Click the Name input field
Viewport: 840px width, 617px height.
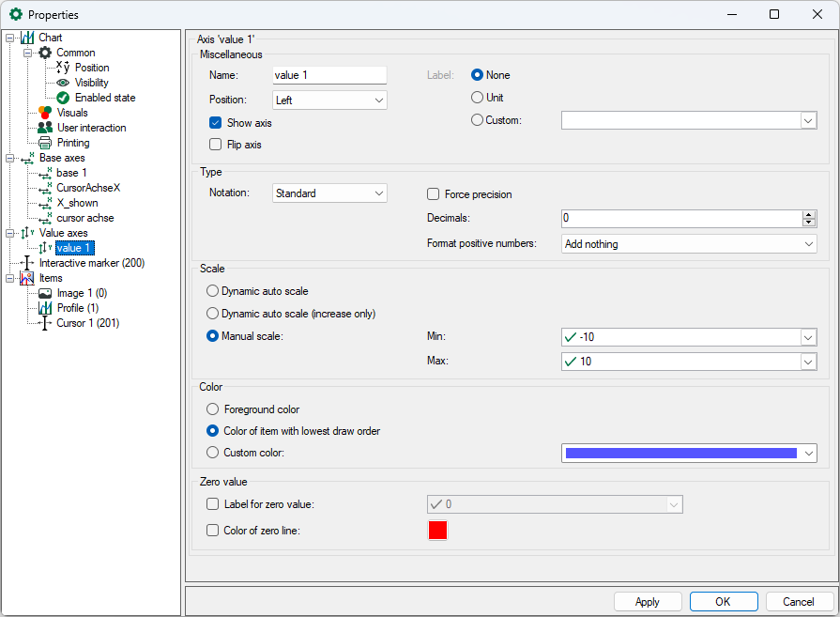[x=329, y=75]
